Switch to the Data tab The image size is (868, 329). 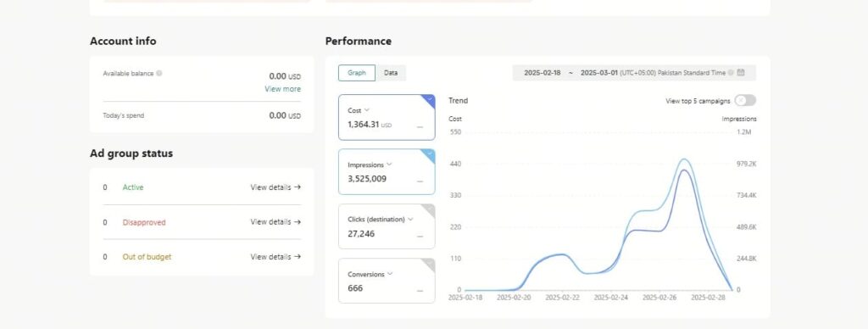[x=391, y=73]
